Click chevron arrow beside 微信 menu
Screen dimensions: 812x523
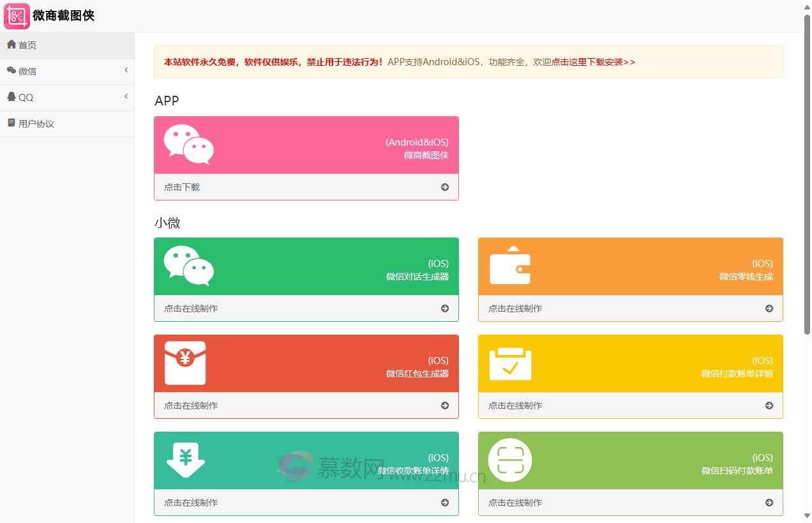tap(126, 70)
